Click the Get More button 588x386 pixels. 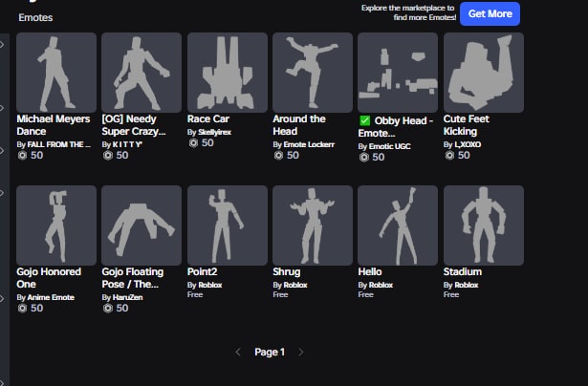(x=490, y=14)
